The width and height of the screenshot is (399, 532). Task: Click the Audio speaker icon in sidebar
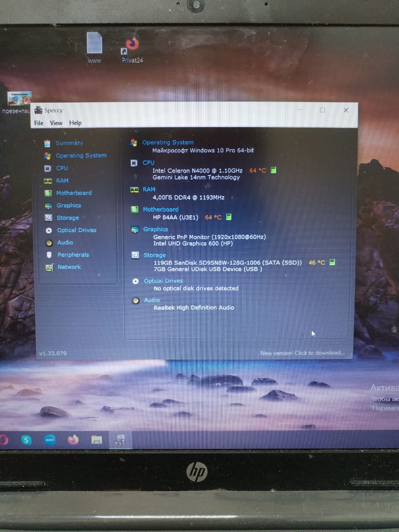[49, 243]
